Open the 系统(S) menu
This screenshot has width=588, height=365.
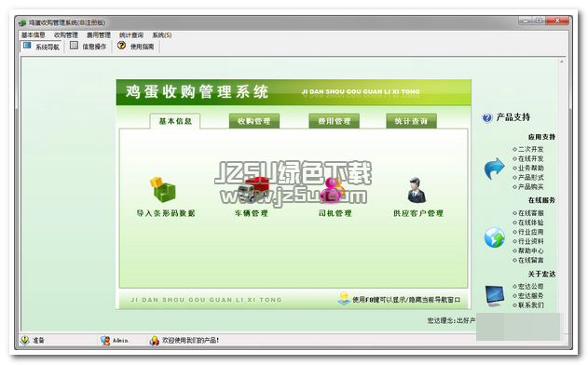pos(162,34)
